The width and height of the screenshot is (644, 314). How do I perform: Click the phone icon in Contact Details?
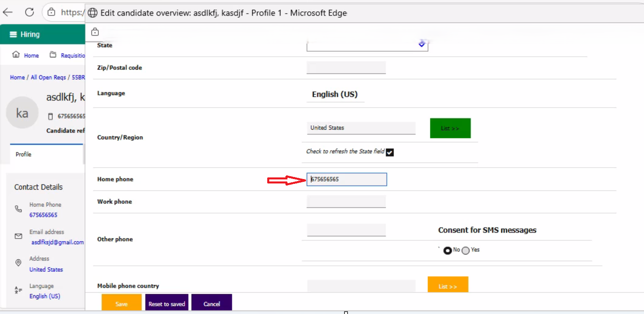[x=18, y=209]
